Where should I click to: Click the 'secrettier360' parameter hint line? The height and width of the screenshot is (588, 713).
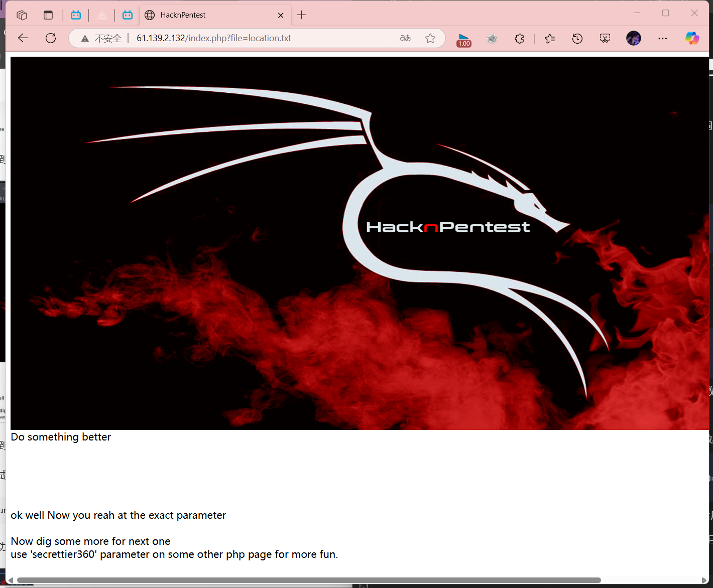[x=174, y=554]
